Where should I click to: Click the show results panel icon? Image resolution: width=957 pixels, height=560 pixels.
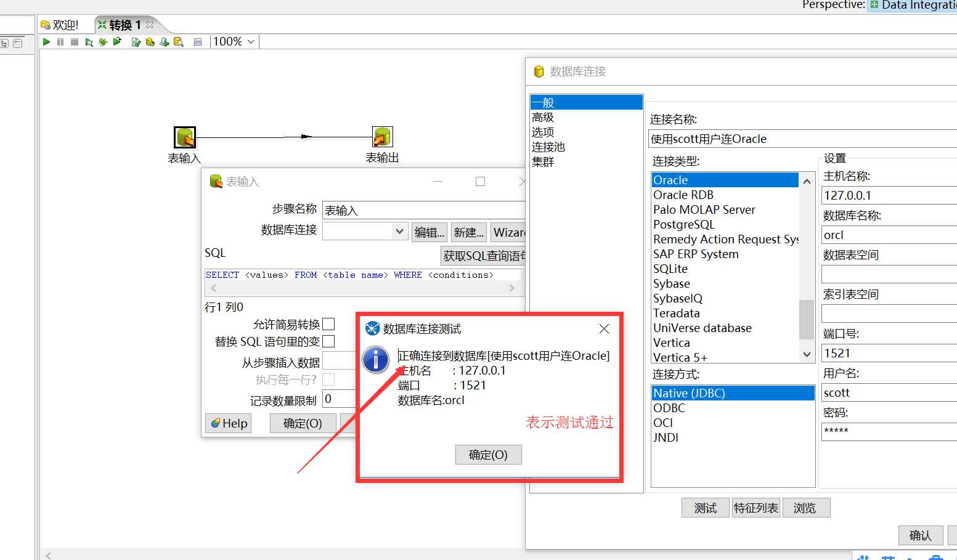(198, 42)
